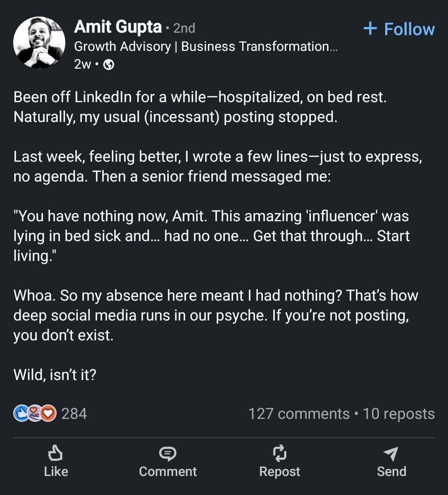Click the purple support reaction icon
The width and height of the screenshot is (448, 495).
click(x=35, y=413)
